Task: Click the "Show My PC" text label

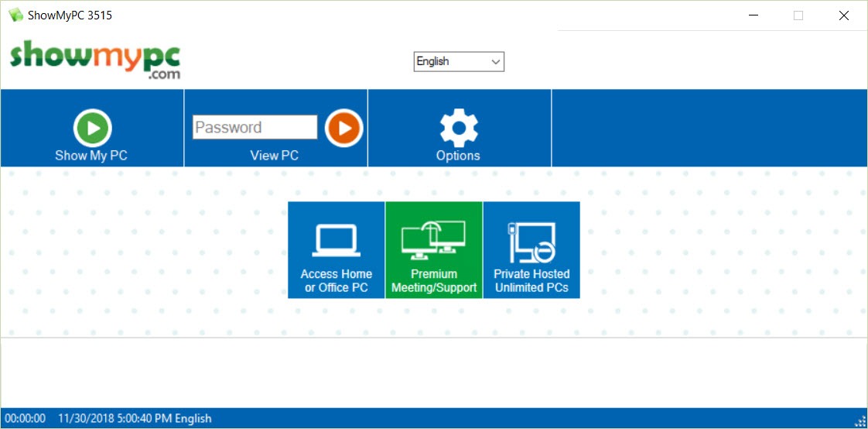Action: pos(91,156)
